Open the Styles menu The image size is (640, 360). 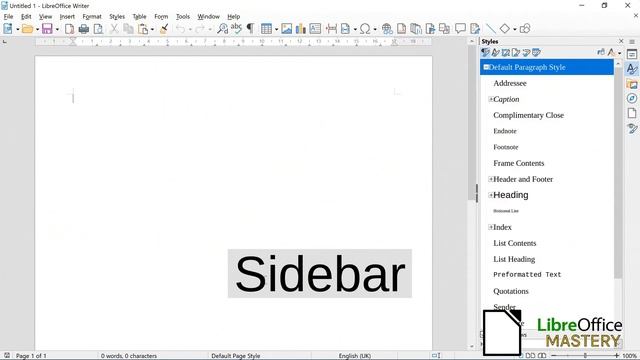(x=117, y=17)
